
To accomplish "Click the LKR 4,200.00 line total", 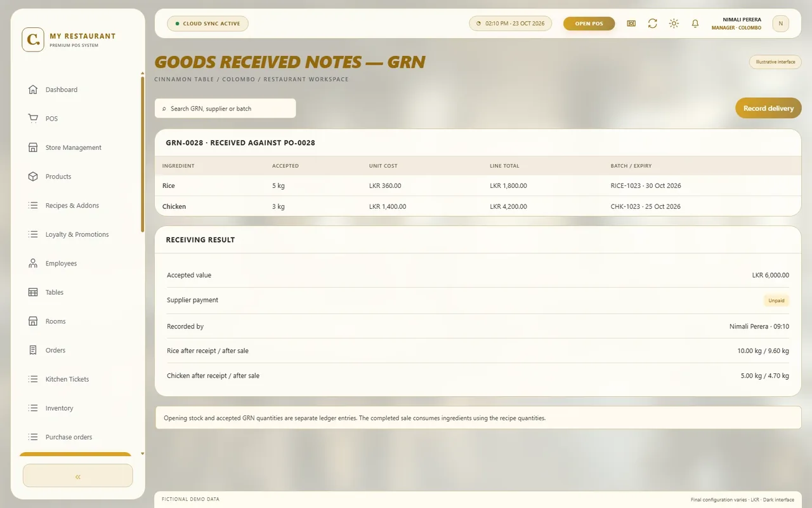I will click(x=508, y=206).
